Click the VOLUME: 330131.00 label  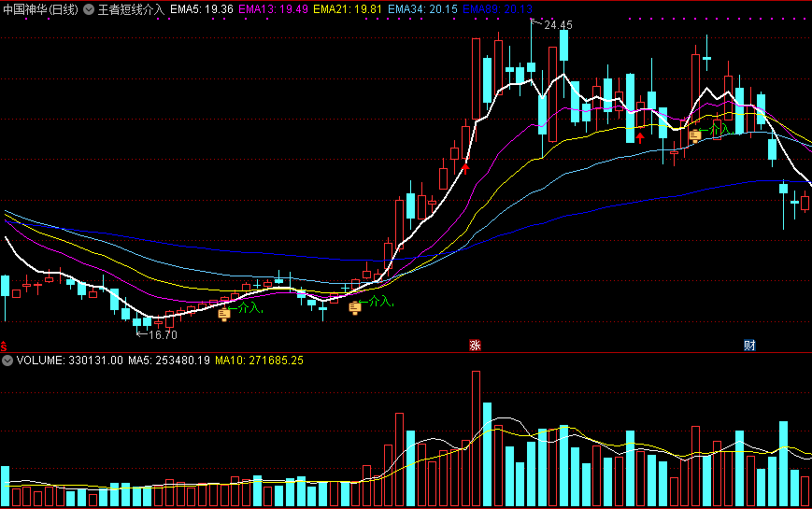click(x=70, y=361)
